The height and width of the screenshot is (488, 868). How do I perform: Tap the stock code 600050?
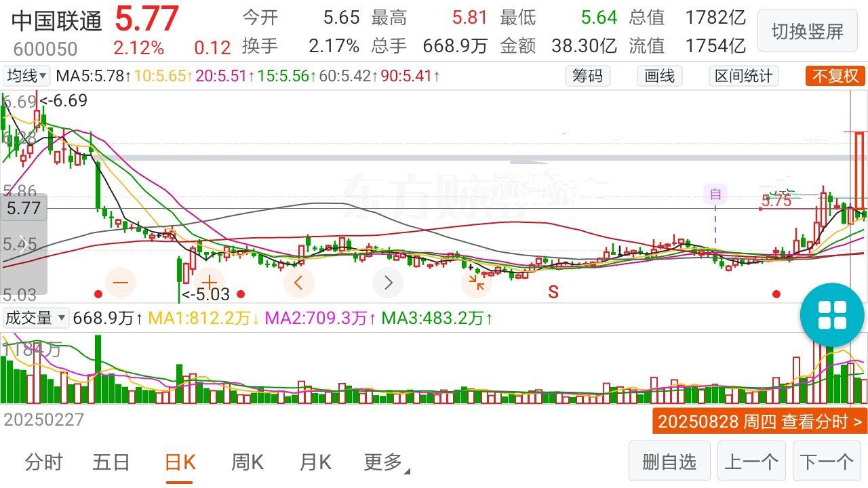point(45,49)
